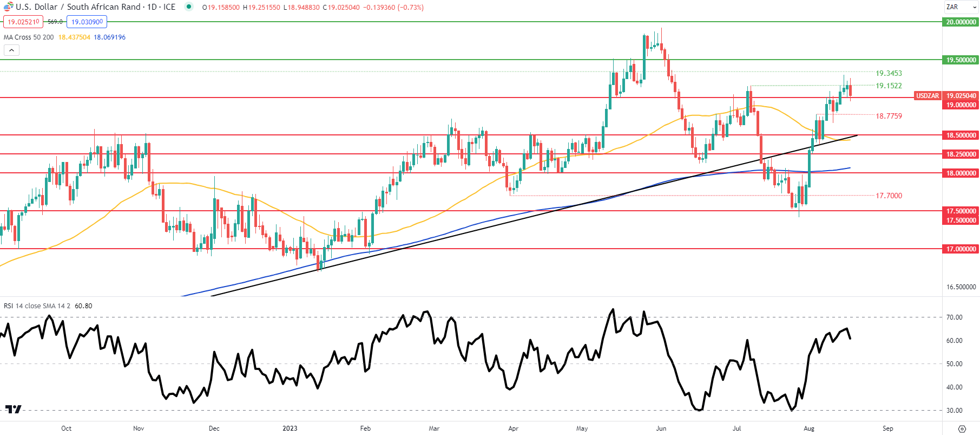Click the MA 50 value 18.437504

74,37
